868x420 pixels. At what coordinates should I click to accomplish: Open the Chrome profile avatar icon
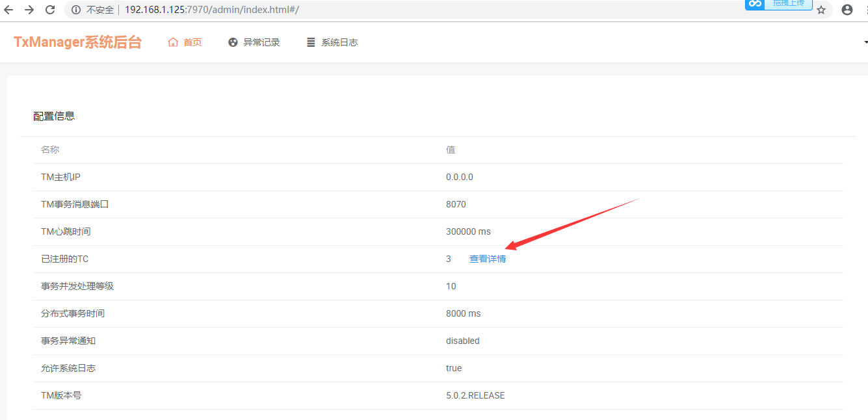pyautogui.click(x=847, y=10)
